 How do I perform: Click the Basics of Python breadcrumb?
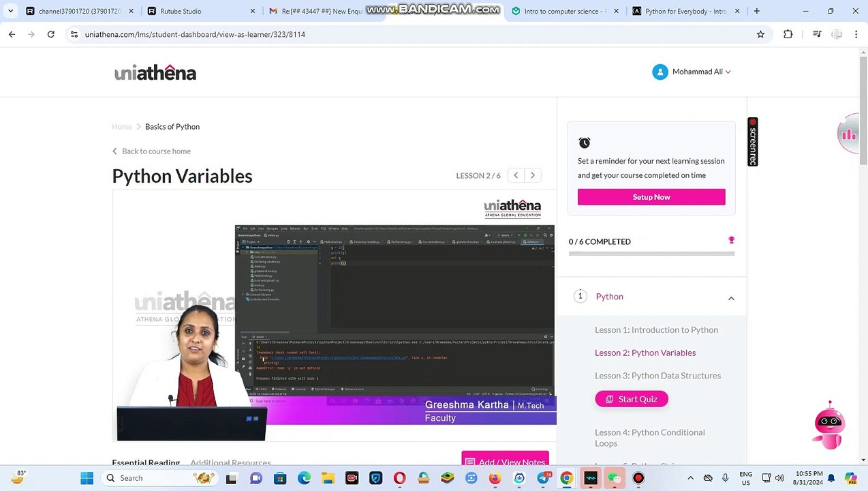(x=172, y=127)
